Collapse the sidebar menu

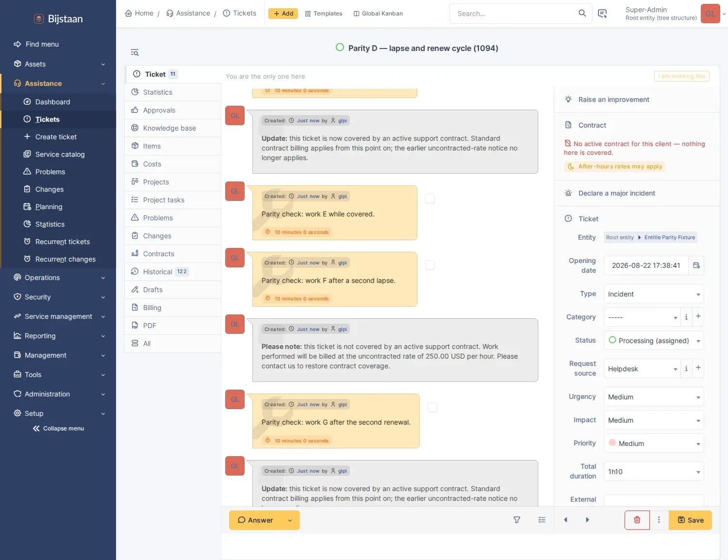58,428
